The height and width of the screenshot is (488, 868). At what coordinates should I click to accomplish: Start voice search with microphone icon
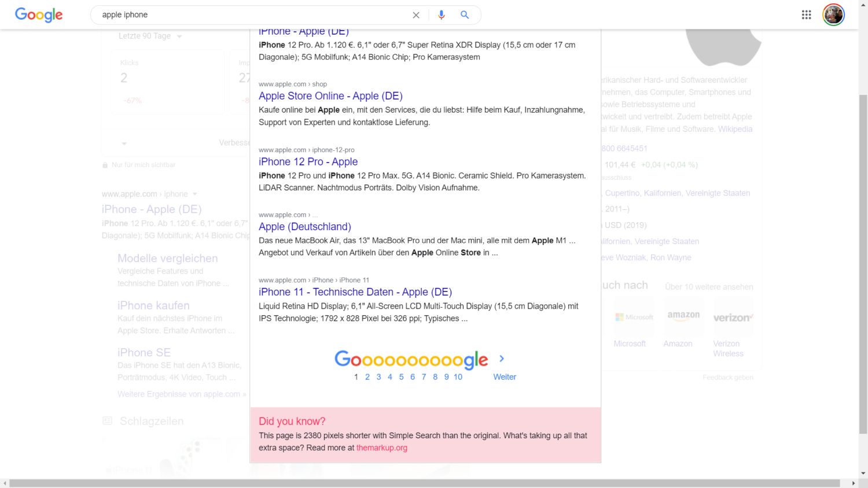click(x=442, y=15)
